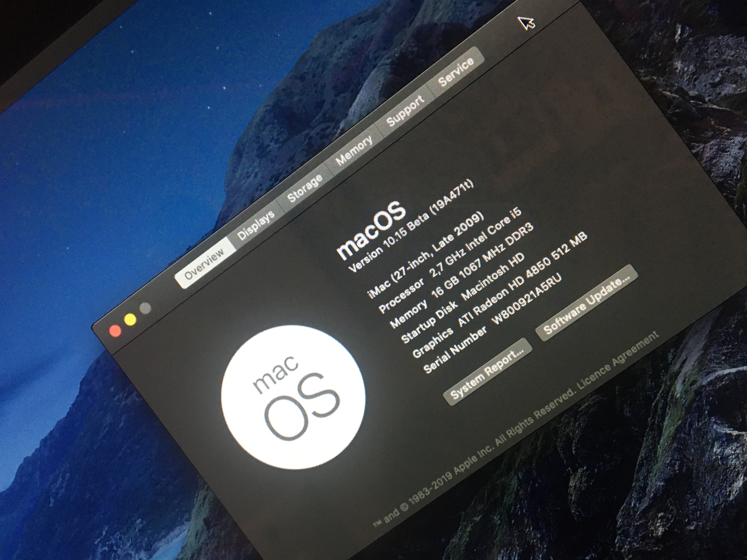Open the Support tab

405,112
